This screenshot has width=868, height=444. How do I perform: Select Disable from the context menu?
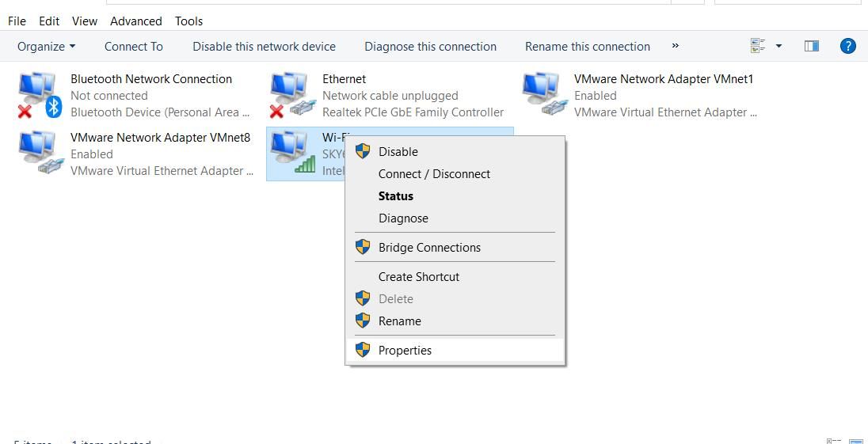click(x=398, y=151)
